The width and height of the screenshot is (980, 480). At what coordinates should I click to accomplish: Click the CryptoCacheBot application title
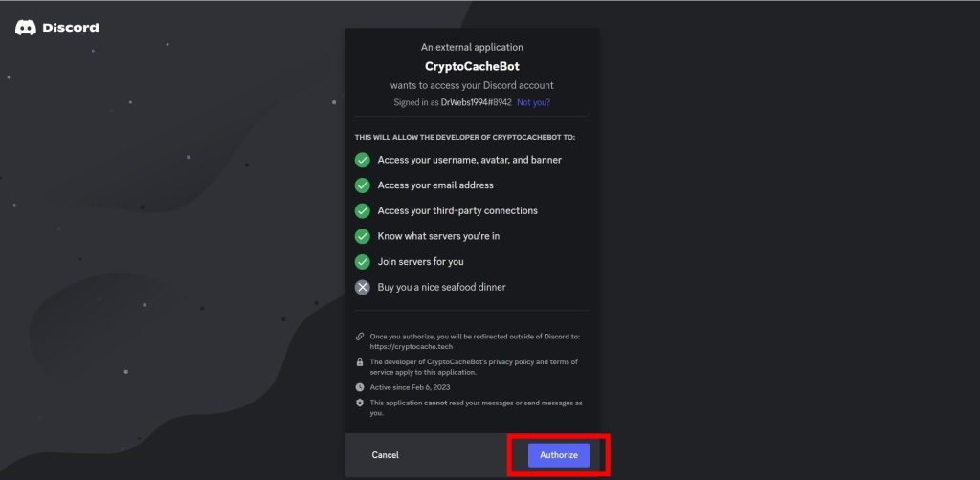[x=472, y=67]
